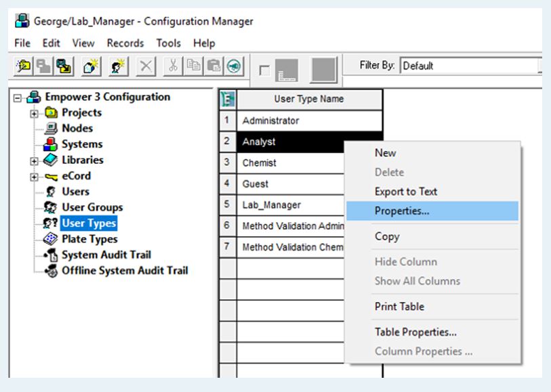Click the E corner cell of the table
The height and width of the screenshot is (392, 551).
tap(228, 100)
